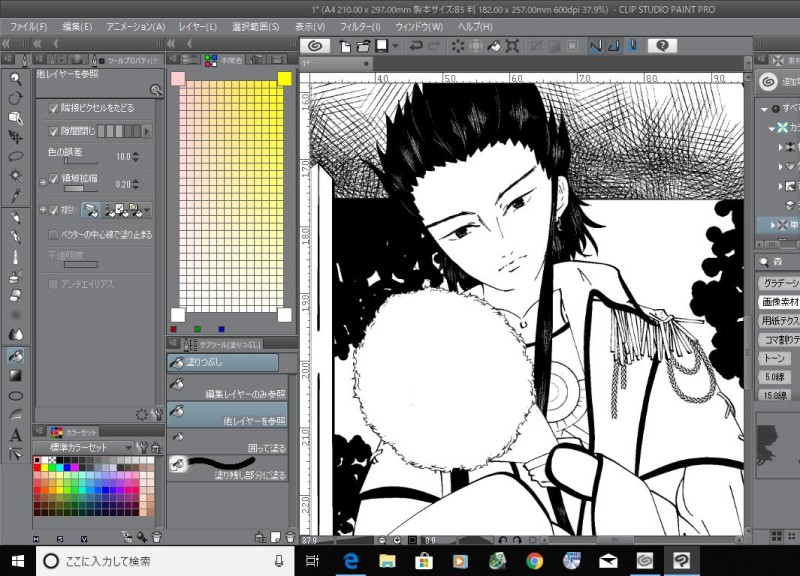Viewport: 800px width, 576px height.
Task: Click the グラデーション material tag
Action: click(780, 283)
